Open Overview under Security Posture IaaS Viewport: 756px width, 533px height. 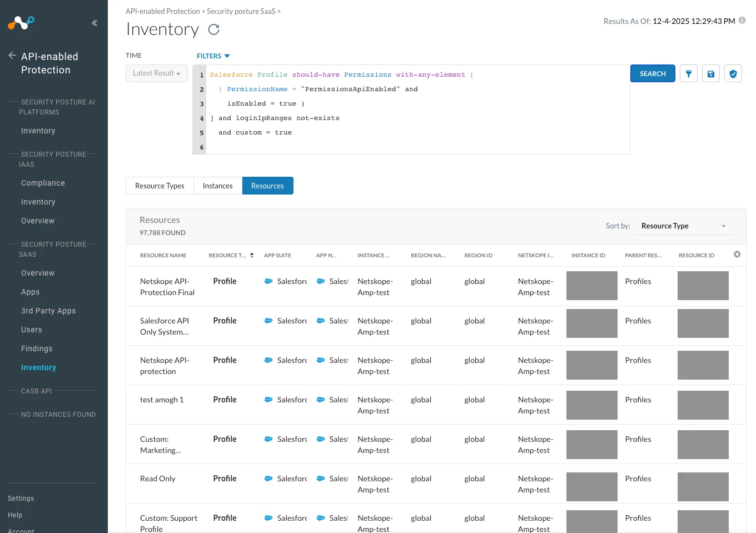[38, 221]
